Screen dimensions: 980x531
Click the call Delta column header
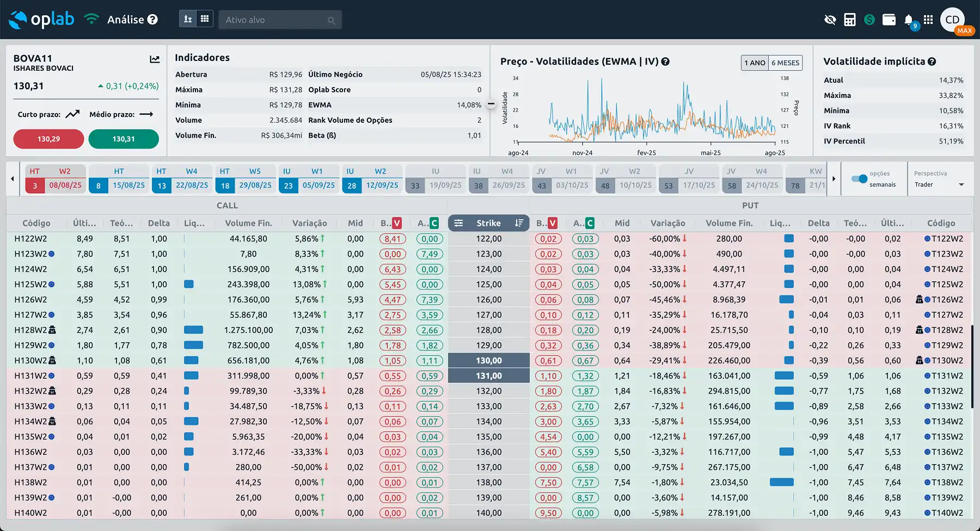point(159,223)
